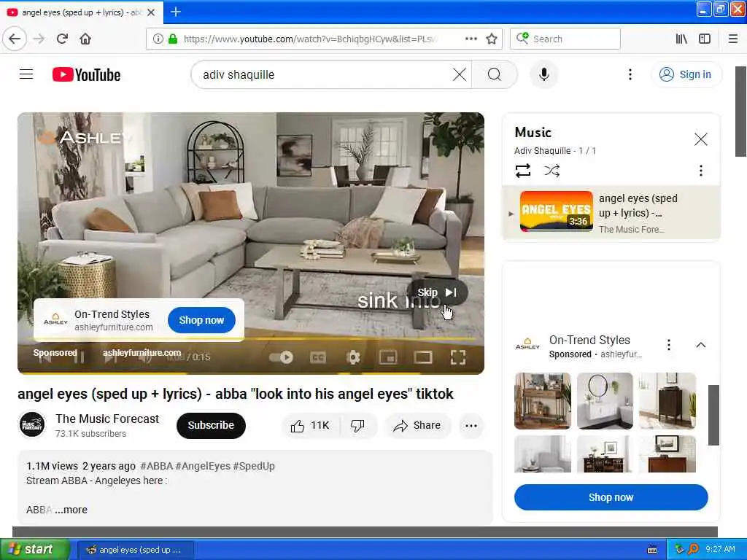The width and height of the screenshot is (747, 560).
Task: Search by voice using the microphone
Action: tap(543, 74)
